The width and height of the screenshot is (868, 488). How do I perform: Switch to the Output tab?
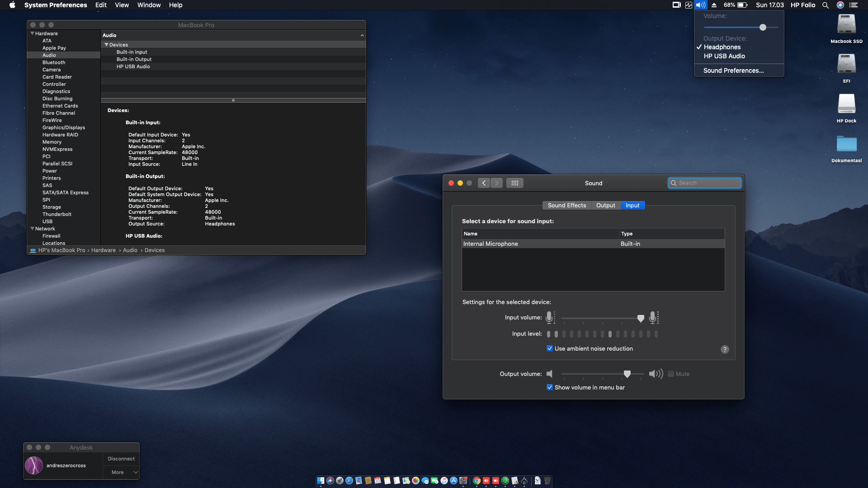606,205
